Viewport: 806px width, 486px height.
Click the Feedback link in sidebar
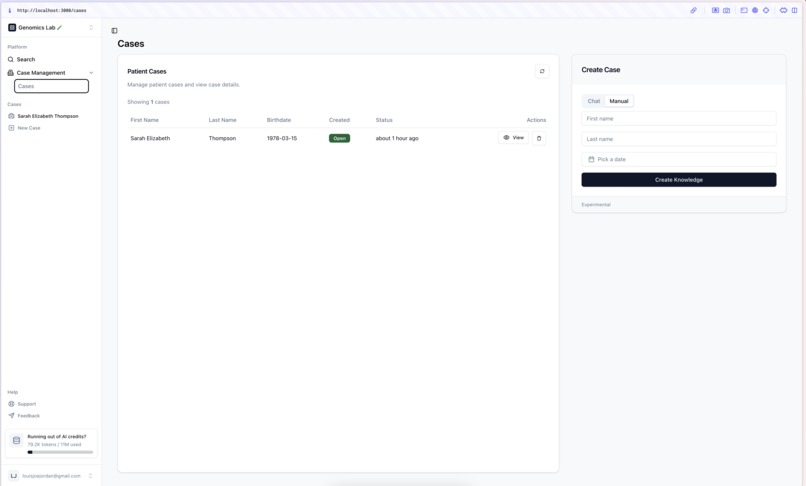(28, 416)
